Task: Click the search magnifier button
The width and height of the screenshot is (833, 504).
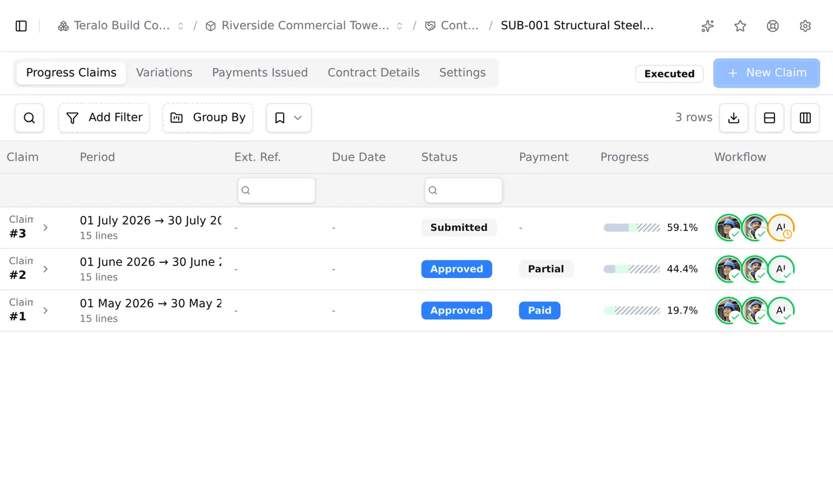Action: [x=29, y=118]
